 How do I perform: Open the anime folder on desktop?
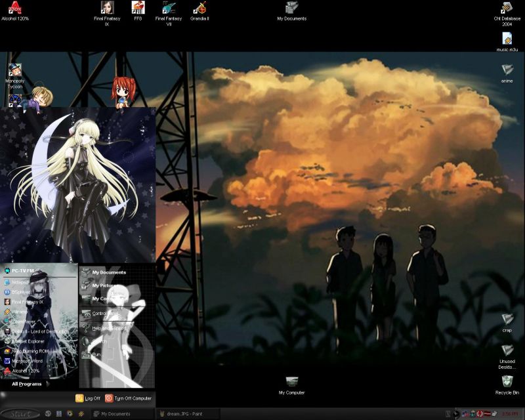pos(507,73)
